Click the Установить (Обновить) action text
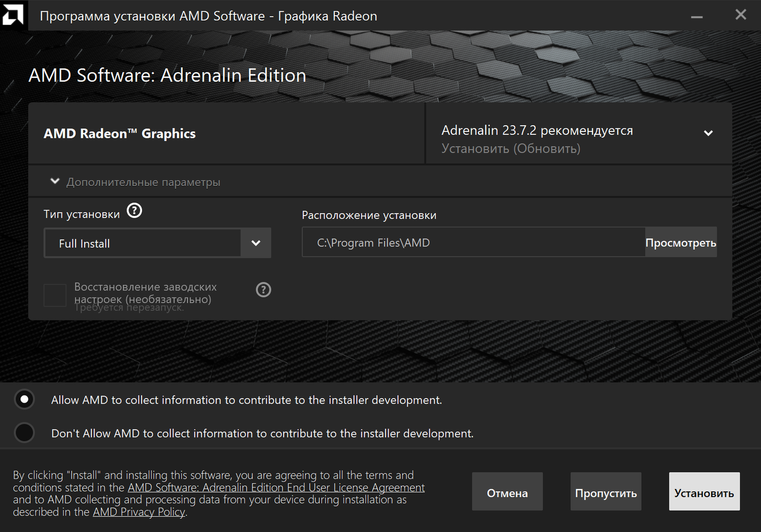Image resolution: width=761 pixels, height=532 pixels. point(510,149)
